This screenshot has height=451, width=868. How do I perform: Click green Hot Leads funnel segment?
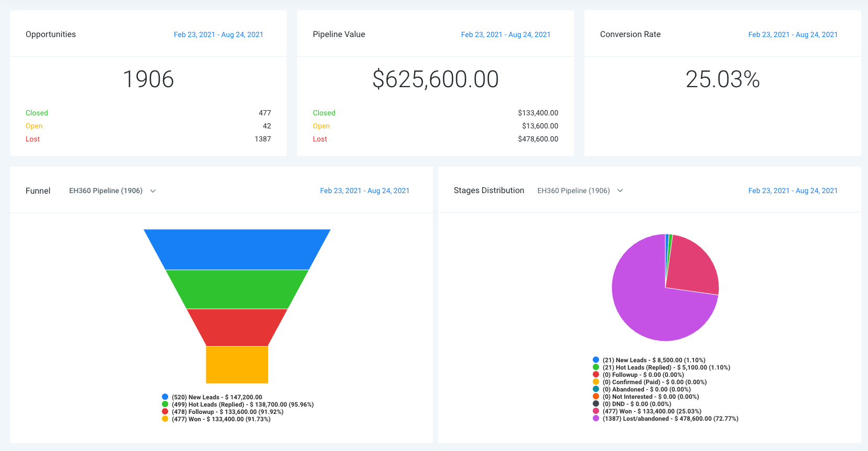[x=237, y=289]
